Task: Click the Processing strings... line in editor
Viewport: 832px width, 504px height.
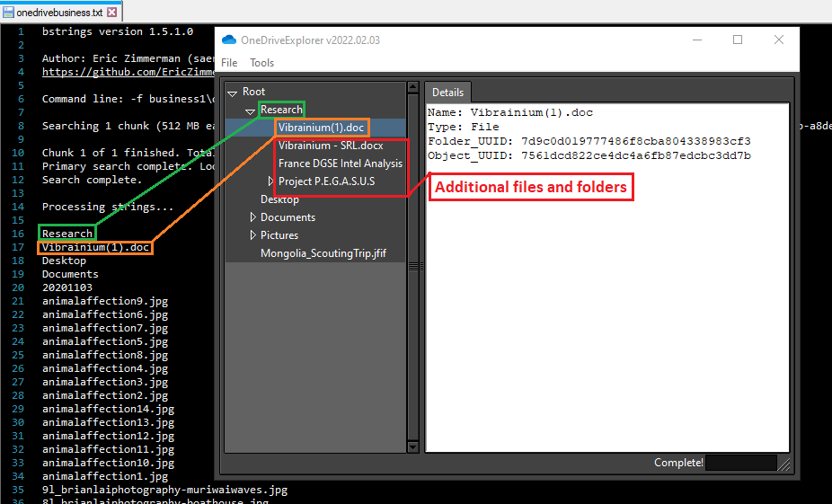Action: coord(108,207)
